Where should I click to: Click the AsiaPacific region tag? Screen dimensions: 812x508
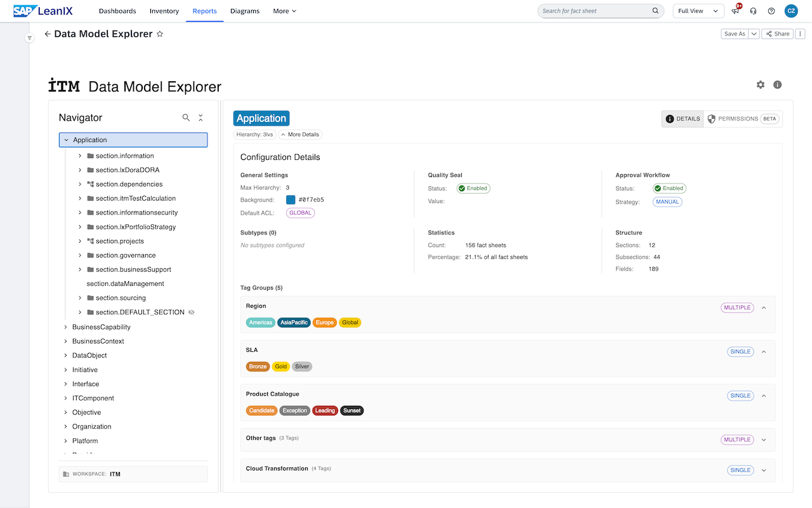point(294,323)
